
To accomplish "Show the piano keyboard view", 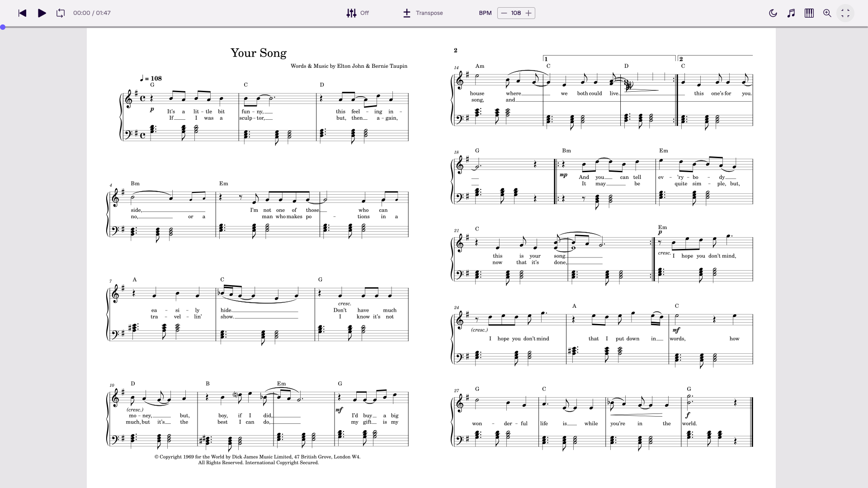I will (809, 13).
